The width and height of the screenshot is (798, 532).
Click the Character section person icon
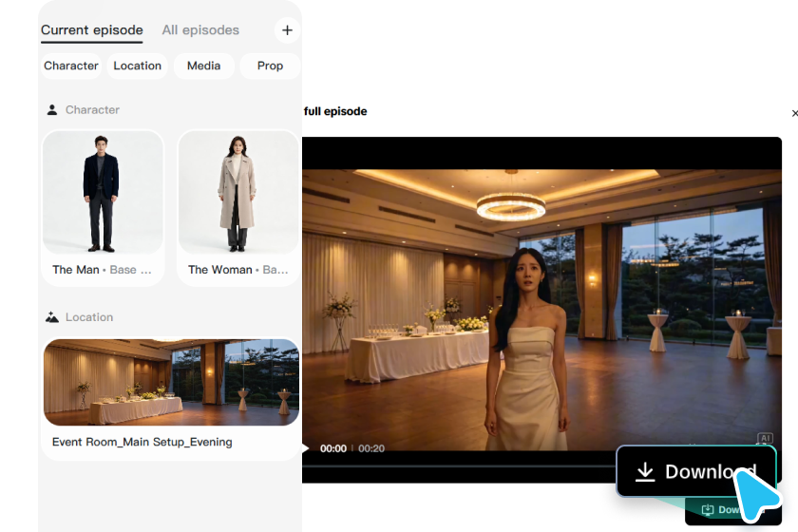pyautogui.click(x=52, y=110)
